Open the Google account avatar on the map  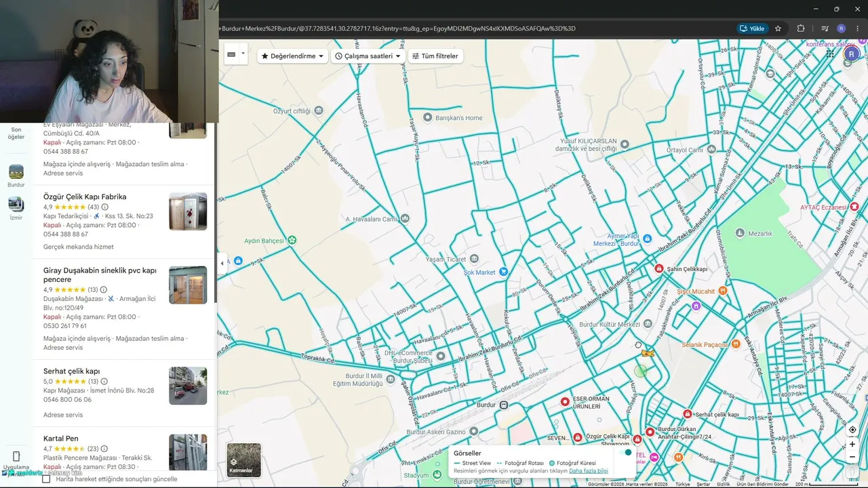852,54
